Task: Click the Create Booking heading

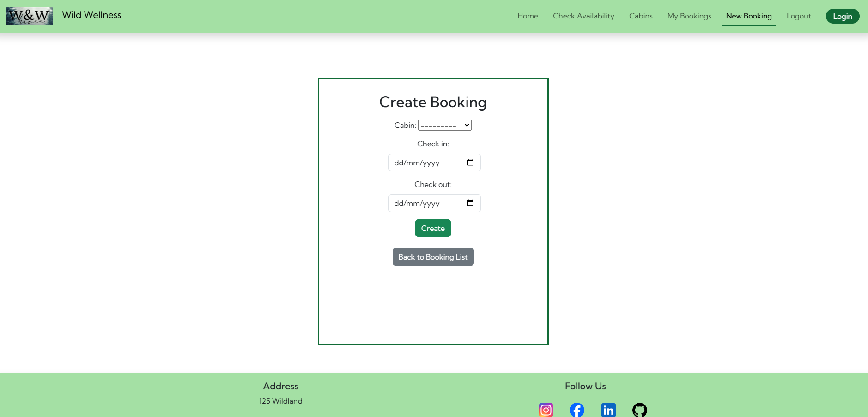Action: [433, 102]
